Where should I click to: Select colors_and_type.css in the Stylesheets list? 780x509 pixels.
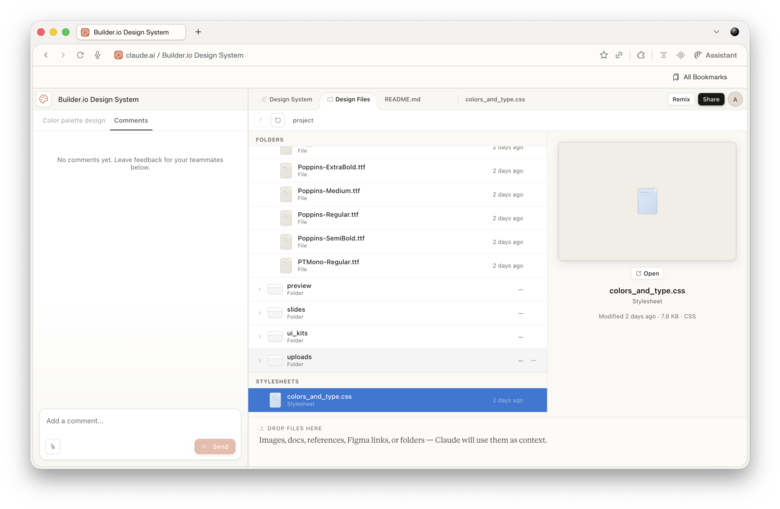click(x=397, y=400)
